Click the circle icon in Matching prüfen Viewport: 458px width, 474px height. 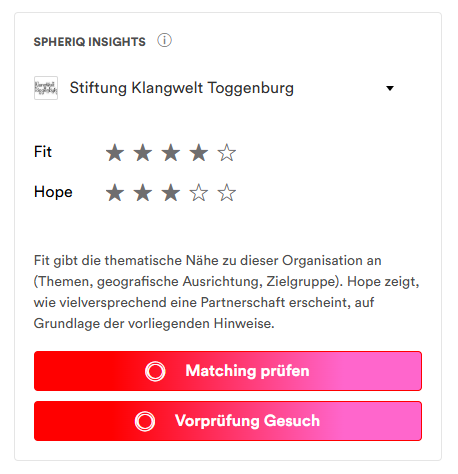(155, 371)
